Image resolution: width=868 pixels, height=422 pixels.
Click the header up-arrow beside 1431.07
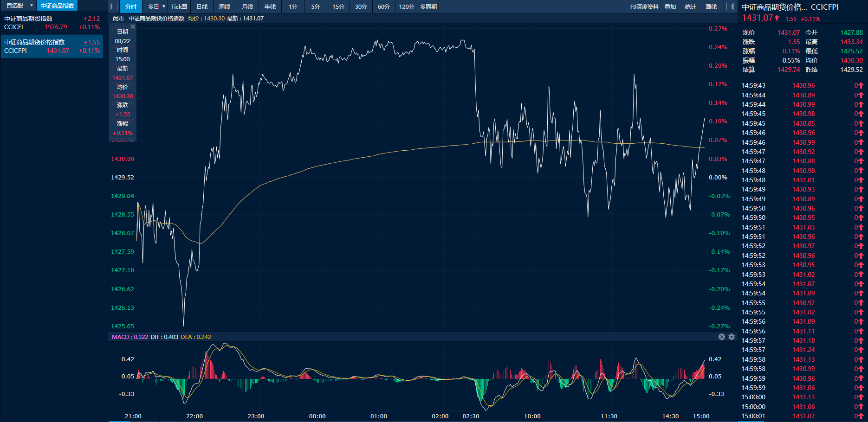[777, 18]
